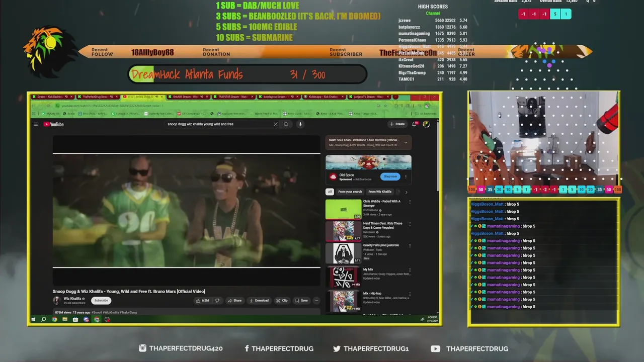Open options for Hard Times video
Viewport: 644px width, 362px height.
point(410,224)
